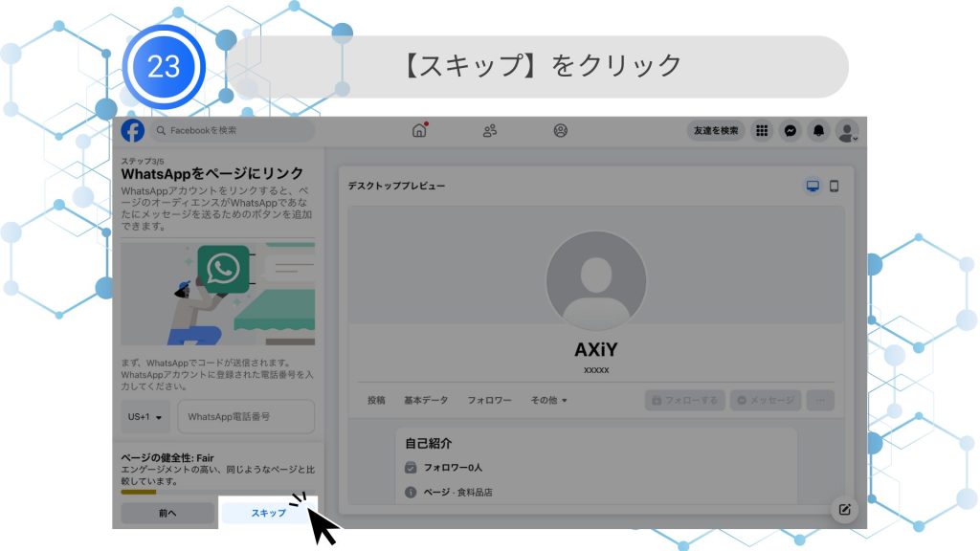The image size is (980, 551).
Task: Click the 友達を検索 button
Action: (x=716, y=131)
